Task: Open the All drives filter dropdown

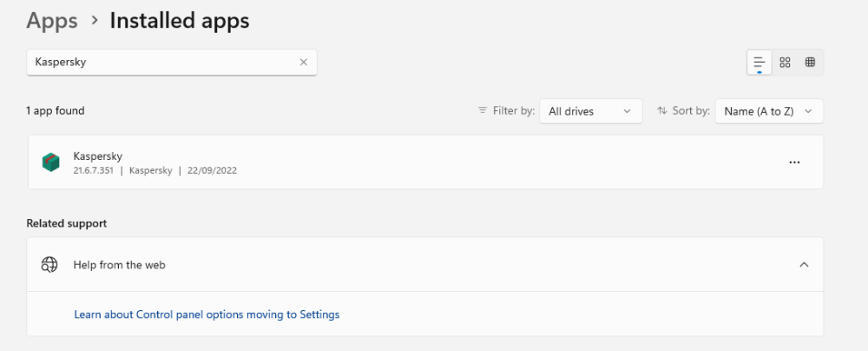Action: coord(590,111)
